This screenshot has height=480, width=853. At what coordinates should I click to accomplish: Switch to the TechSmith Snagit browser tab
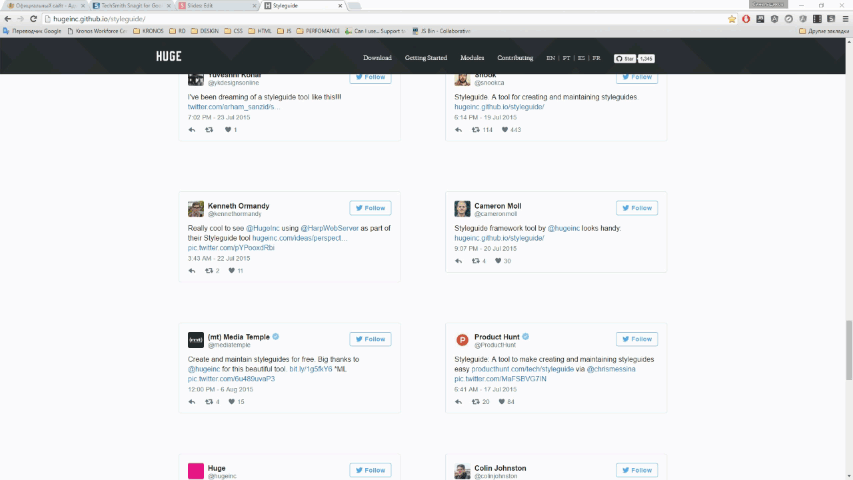click(131, 5)
